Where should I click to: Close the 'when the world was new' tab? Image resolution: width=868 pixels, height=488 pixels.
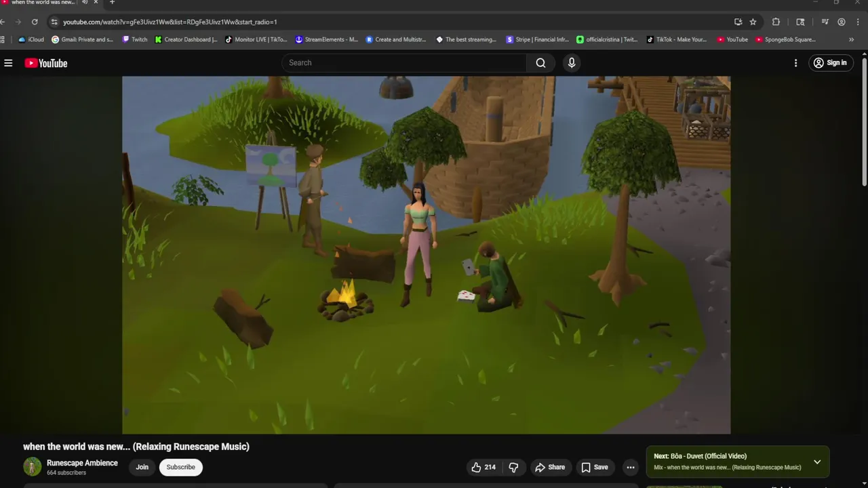[96, 2]
